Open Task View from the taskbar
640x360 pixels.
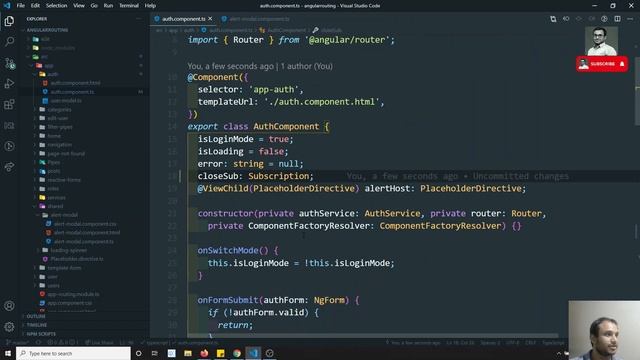point(155,353)
